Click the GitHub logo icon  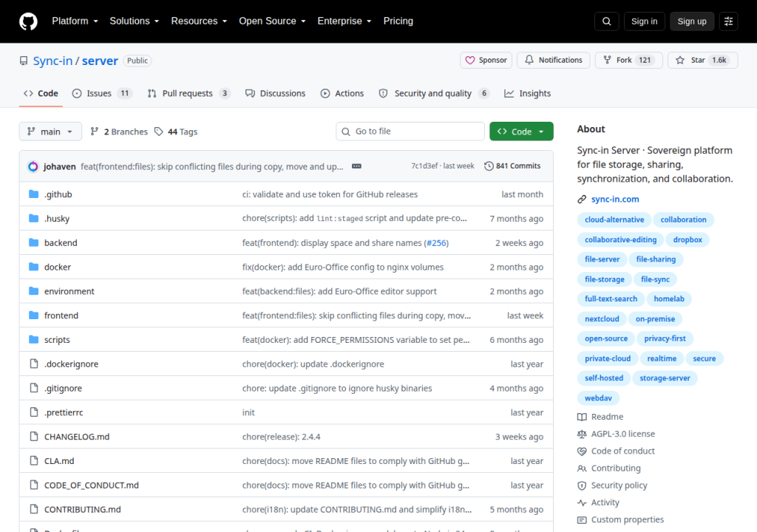pos(28,21)
